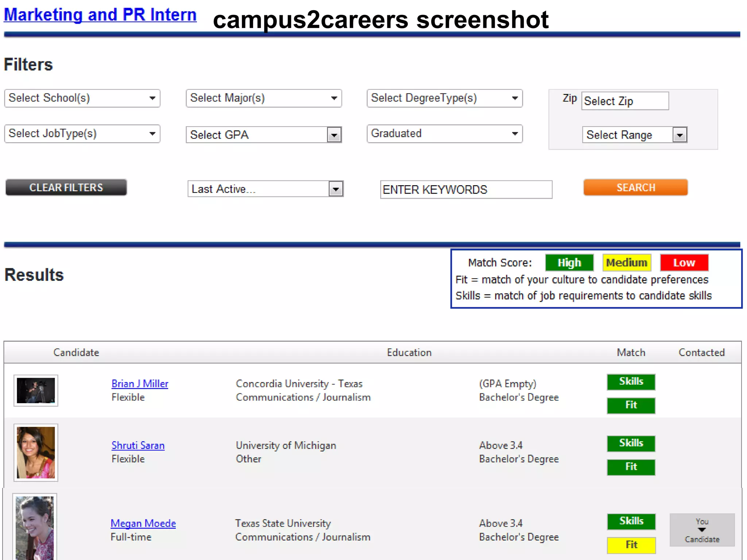Click the Contacted column header
This screenshot has width=747, height=560.
[x=701, y=353]
